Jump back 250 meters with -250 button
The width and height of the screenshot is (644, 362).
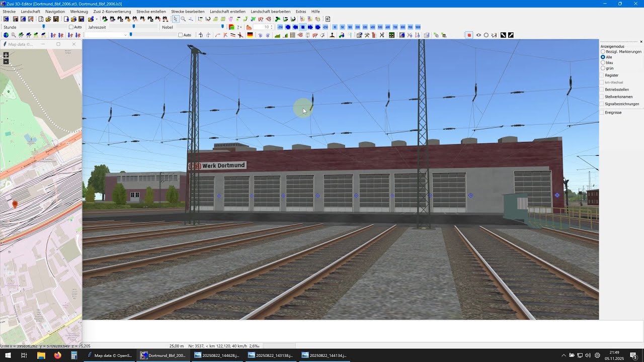(280, 27)
